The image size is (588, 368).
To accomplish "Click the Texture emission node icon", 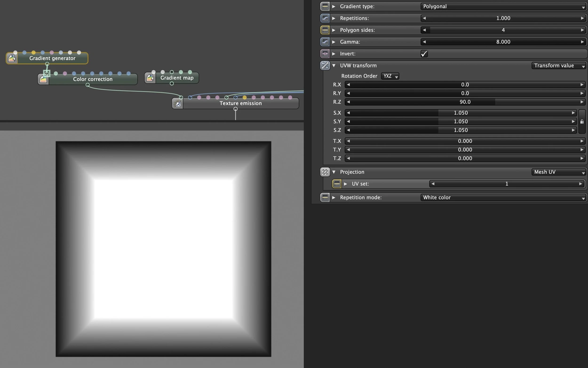I will point(178,104).
